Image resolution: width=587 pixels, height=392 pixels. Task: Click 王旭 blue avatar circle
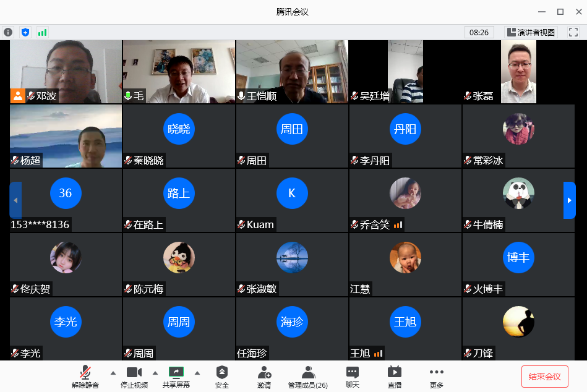[x=405, y=322]
